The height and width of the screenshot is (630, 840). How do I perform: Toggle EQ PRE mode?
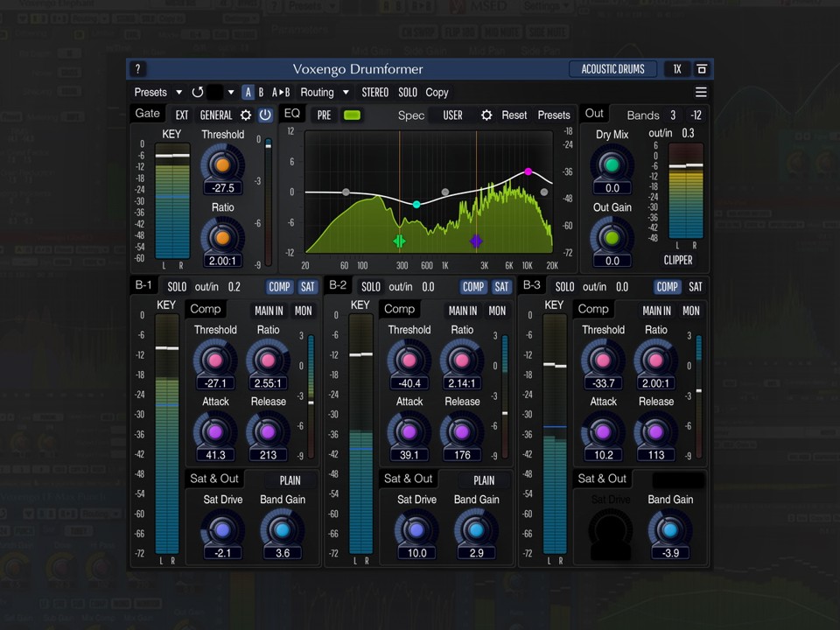pyautogui.click(x=324, y=115)
